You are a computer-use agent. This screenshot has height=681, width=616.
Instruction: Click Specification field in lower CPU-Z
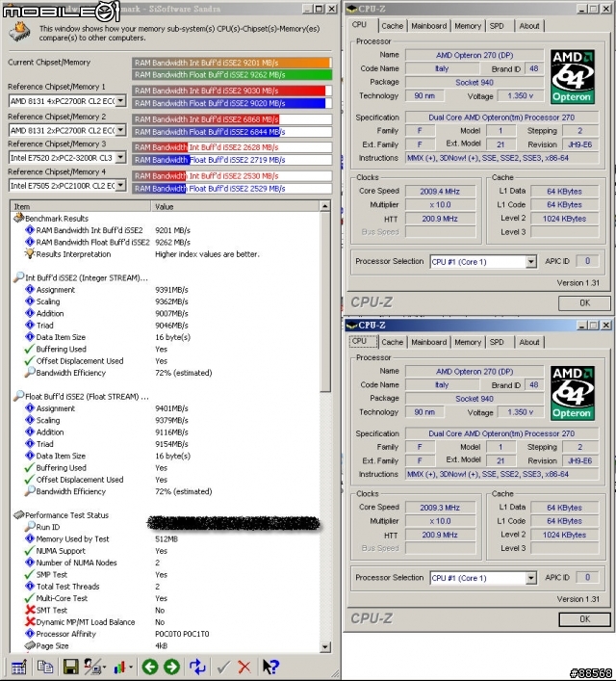pyautogui.click(x=501, y=433)
